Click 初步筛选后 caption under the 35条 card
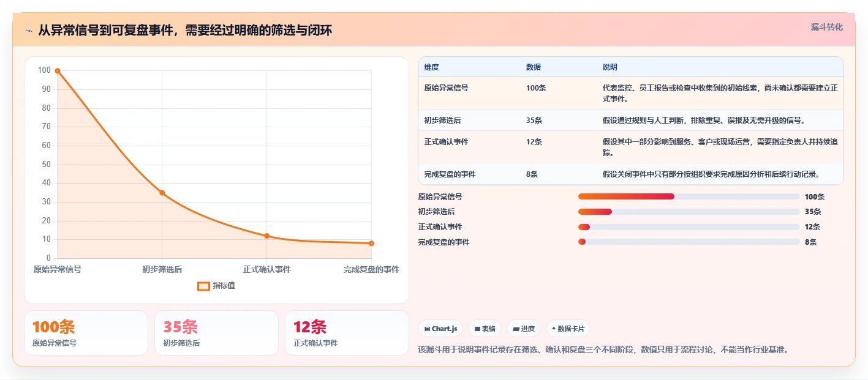This screenshot has height=380, width=868. click(x=181, y=343)
